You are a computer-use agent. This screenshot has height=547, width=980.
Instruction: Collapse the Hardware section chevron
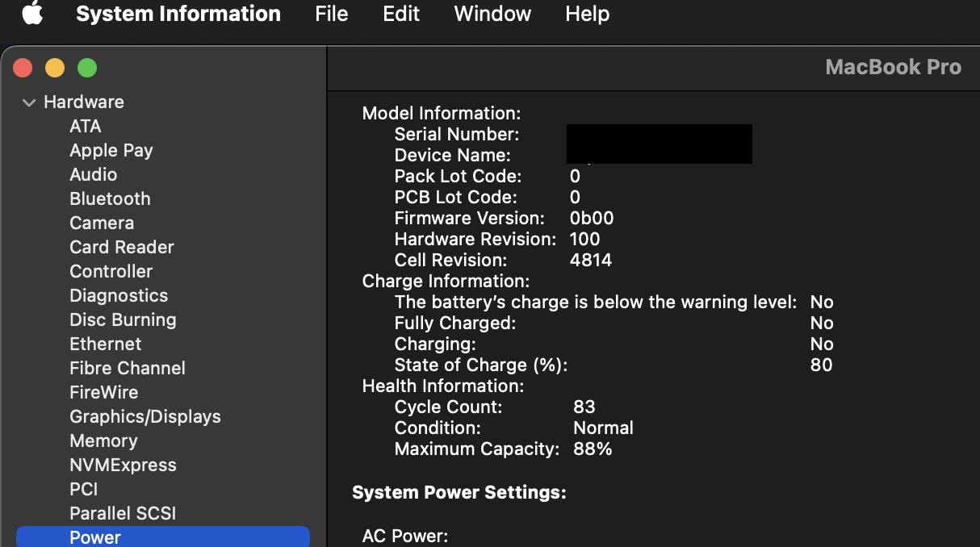click(29, 102)
